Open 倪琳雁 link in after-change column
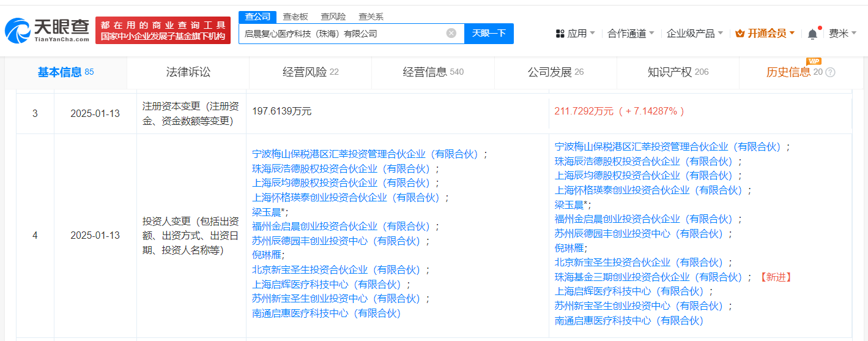Image resolution: width=868 pixels, height=341 pixels. tap(568, 248)
